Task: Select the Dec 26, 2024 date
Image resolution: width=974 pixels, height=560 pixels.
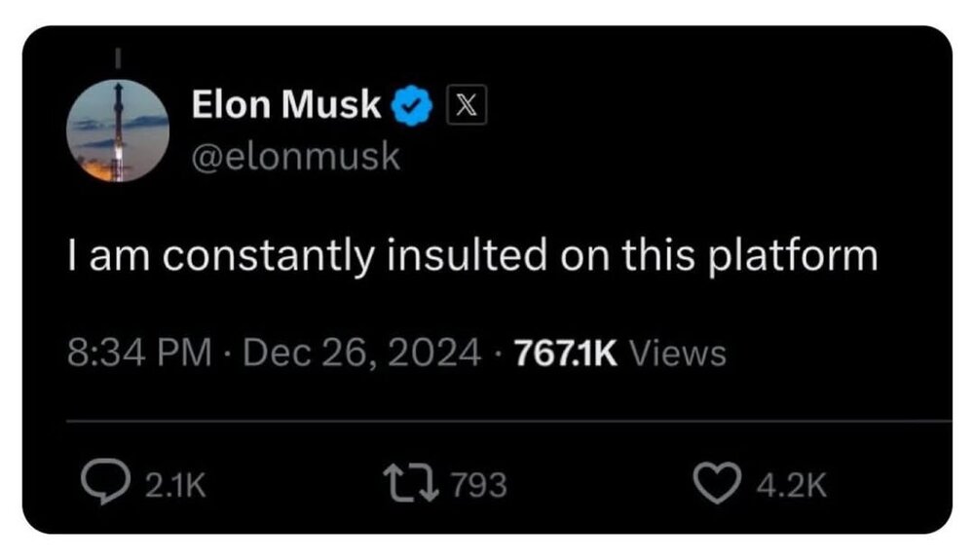Action: pos(360,353)
